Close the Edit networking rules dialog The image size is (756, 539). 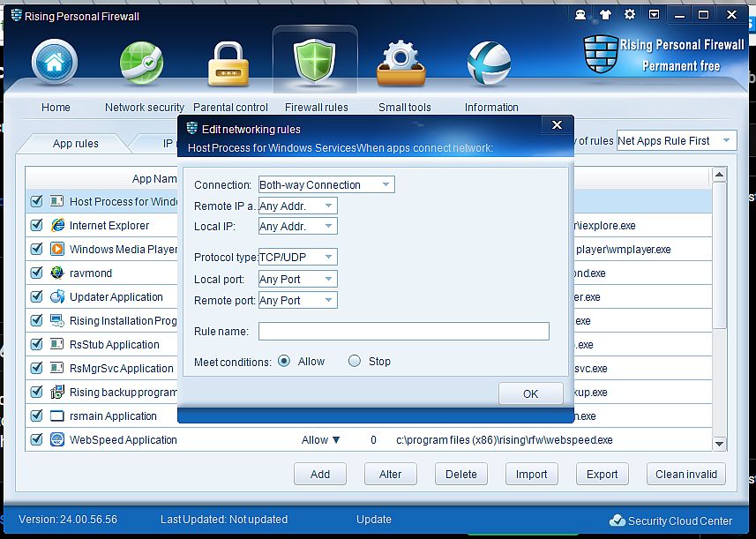[557, 125]
